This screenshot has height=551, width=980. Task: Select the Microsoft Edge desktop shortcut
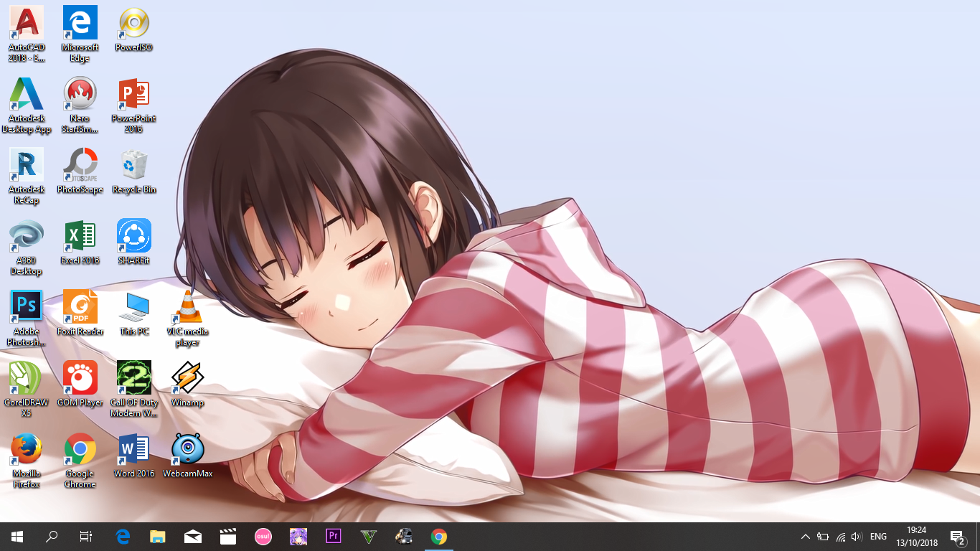tap(80, 33)
